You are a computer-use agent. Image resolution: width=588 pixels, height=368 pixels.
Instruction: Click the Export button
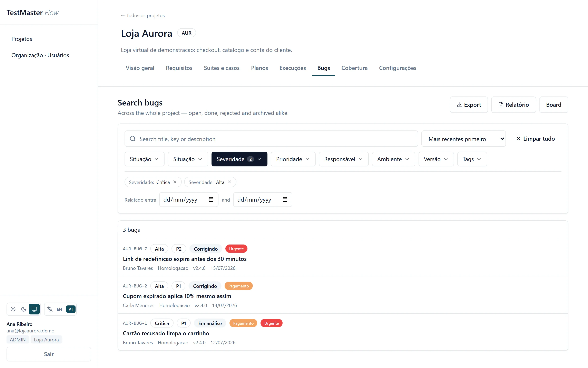(469, 105)
